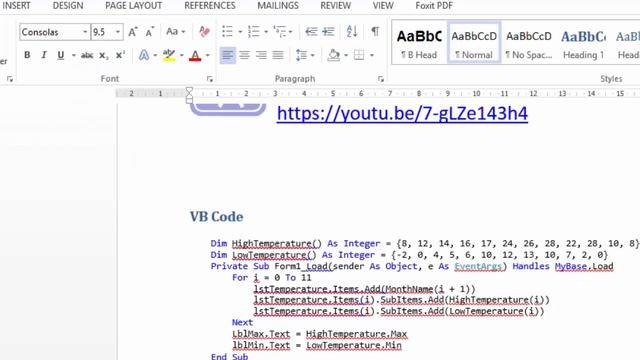Toggle Superscript formatting

pyautogui.click(x=120, y=55)
